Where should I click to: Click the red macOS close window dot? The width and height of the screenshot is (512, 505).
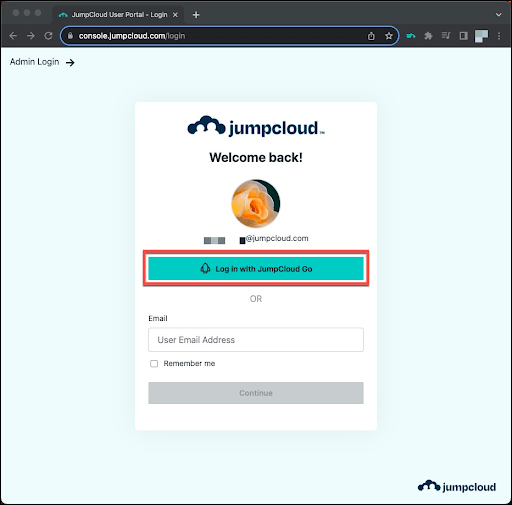[x=16, y=13]
